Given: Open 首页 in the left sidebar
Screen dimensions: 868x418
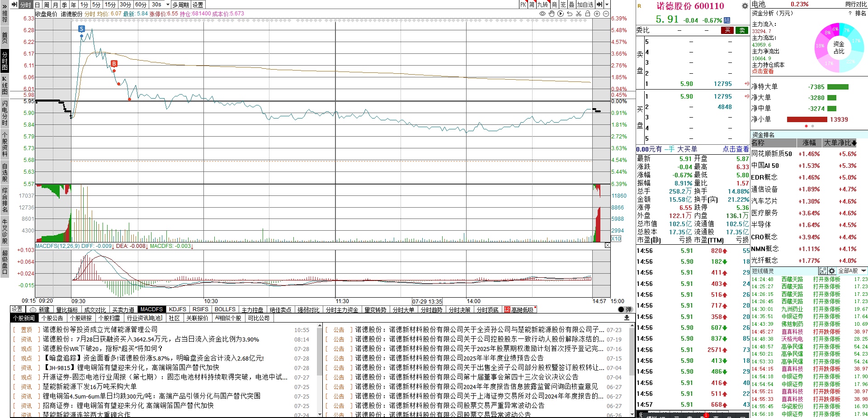Looking at the screenshot, I should [x=5, y=37].
